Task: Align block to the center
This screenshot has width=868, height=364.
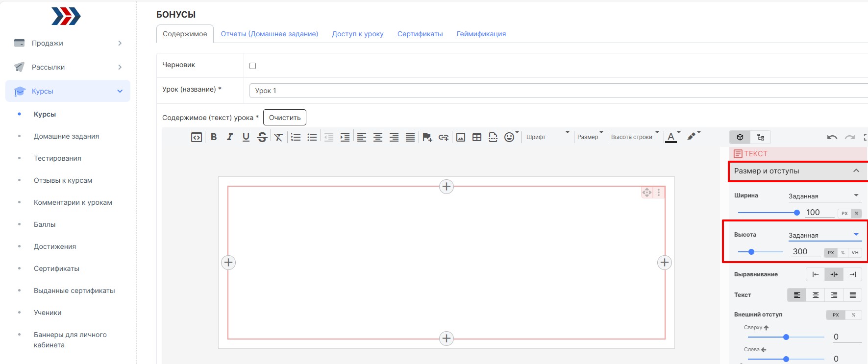Action: click(834, 274)
